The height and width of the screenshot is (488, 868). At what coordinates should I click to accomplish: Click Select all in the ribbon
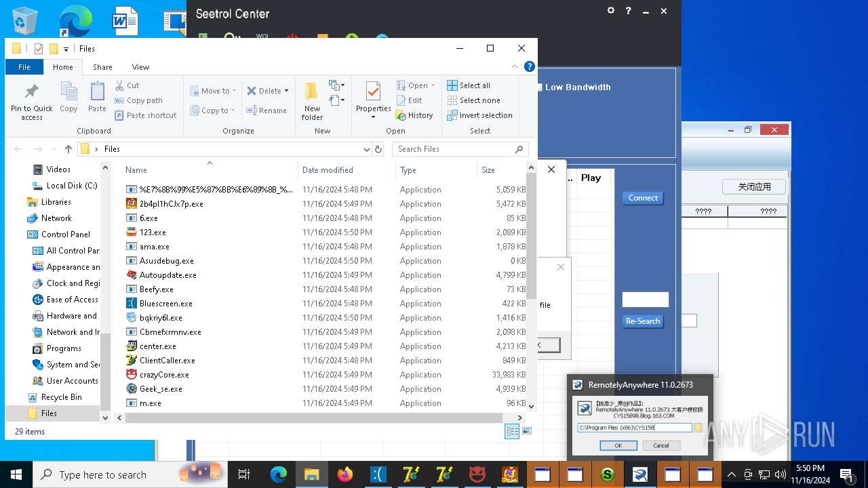[x=469, y=85]
